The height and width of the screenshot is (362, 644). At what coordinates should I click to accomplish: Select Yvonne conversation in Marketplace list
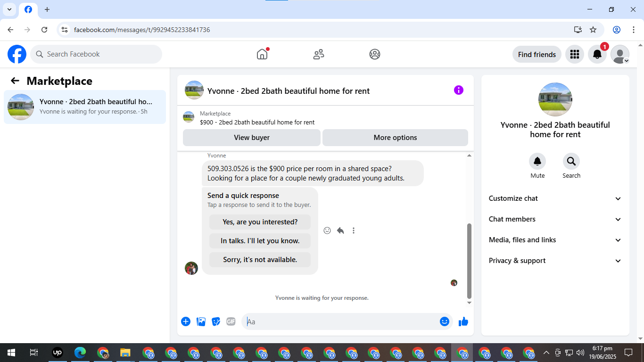click(85, 107)
